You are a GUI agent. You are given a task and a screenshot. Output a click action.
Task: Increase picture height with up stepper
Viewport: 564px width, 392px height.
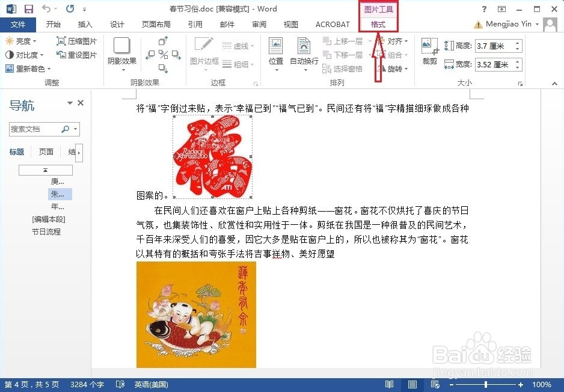(x=518, y=43)
